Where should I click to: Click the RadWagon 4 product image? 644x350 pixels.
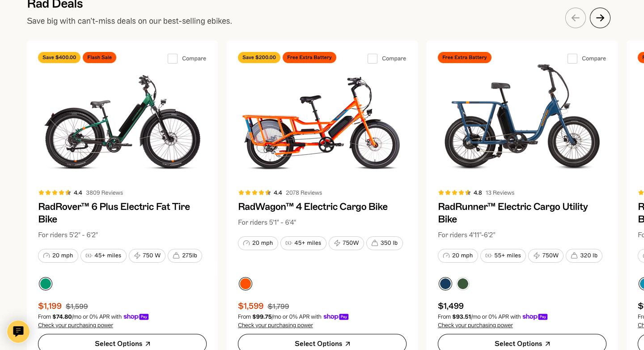[322, 121]
